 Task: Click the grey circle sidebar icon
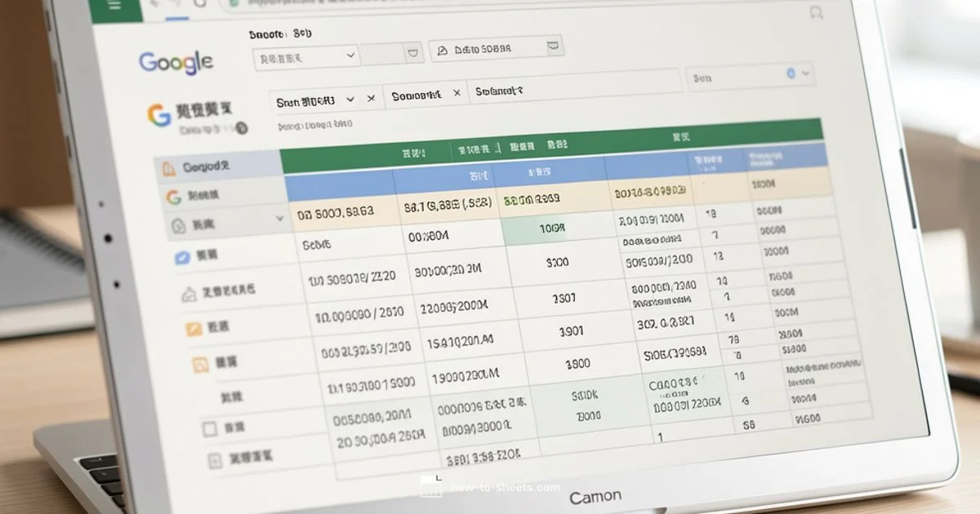tap(178, 224)
